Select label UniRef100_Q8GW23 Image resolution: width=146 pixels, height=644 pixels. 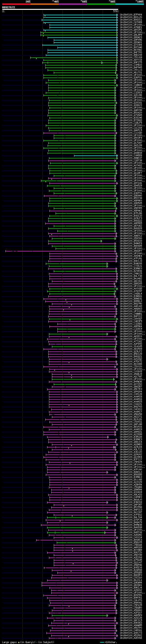[131, 37]
